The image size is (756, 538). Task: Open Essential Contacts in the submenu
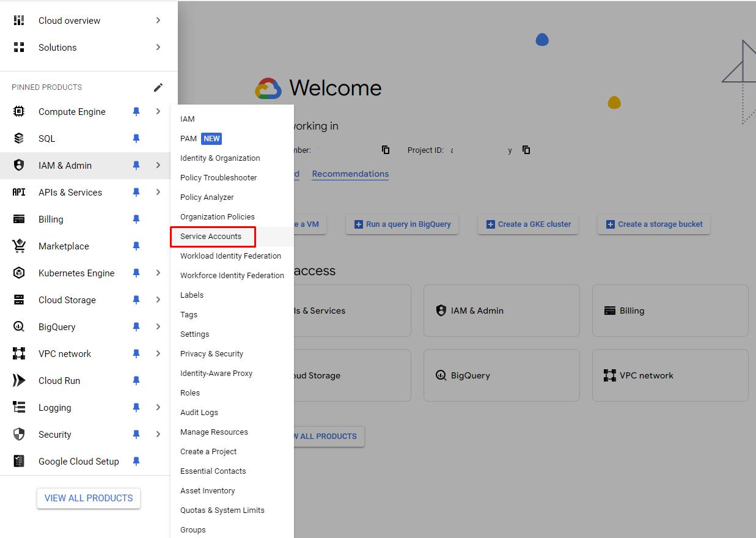tap(232, 471)
